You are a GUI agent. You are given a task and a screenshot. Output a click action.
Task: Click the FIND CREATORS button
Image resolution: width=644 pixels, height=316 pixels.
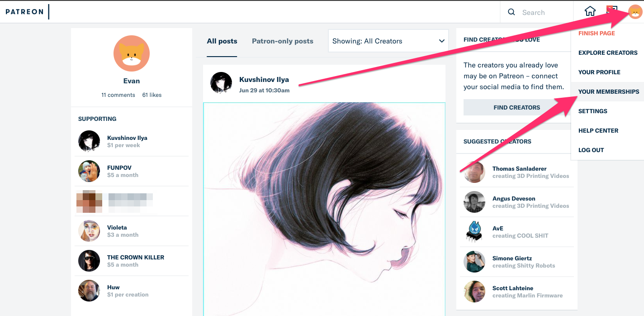517,107
